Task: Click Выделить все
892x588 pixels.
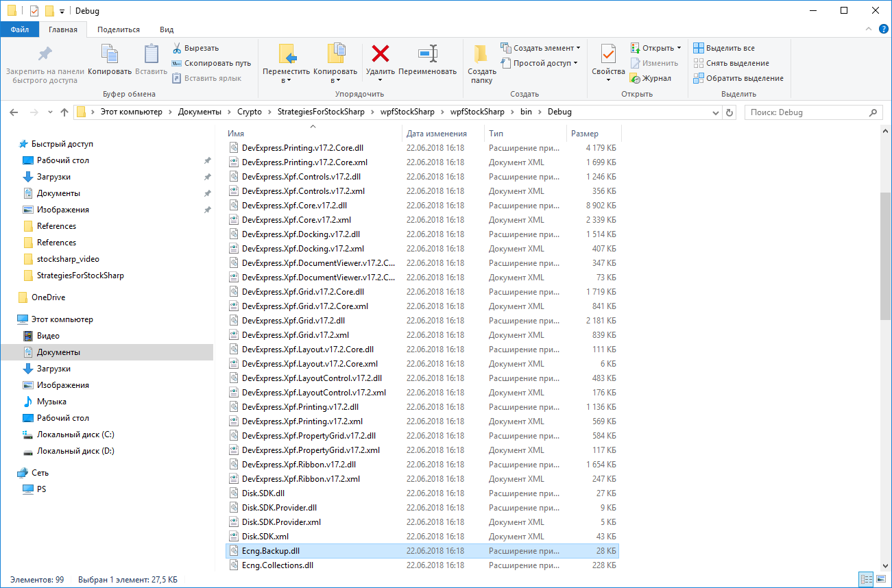Action: (724, 48)
